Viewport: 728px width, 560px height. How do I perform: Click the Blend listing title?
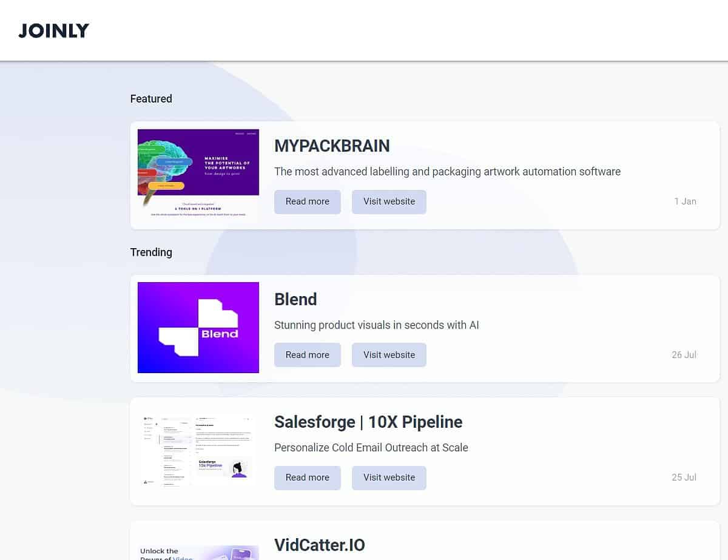[x=295, y=299]
